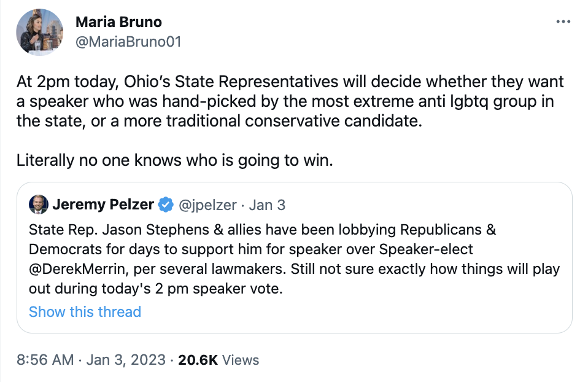Screen dimensions: 588x382
Task: Click the 'Views' label
Action: click(x=241, y=360)
